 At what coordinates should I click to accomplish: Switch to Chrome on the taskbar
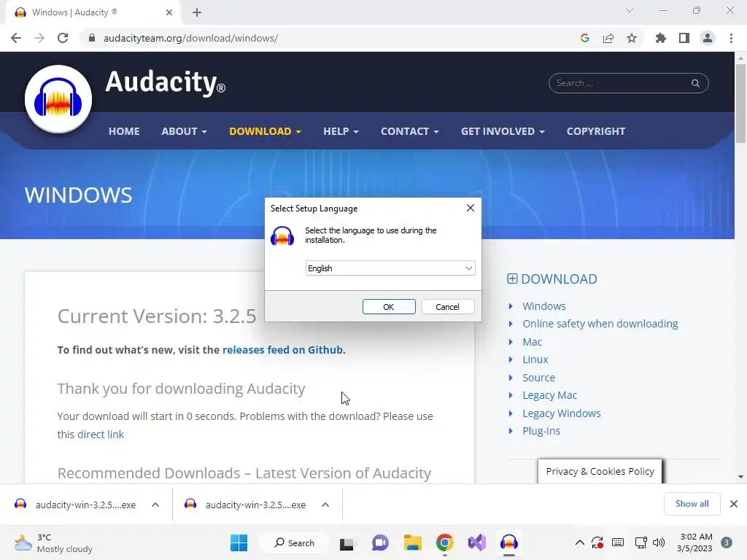(444, 542)
